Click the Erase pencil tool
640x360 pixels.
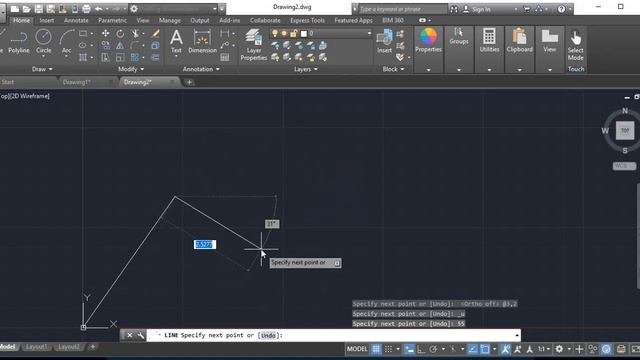coord(155,33)
